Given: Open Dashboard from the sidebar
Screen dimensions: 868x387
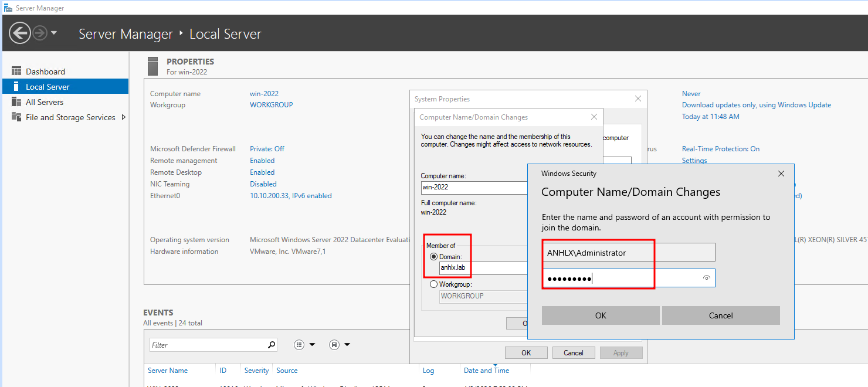Looking at the screenshot, I should (x=45, y=72).
